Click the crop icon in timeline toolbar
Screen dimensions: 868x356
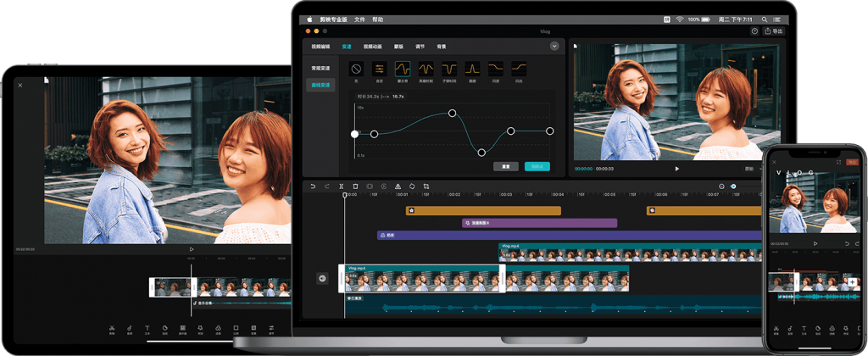tap(426, 186)
